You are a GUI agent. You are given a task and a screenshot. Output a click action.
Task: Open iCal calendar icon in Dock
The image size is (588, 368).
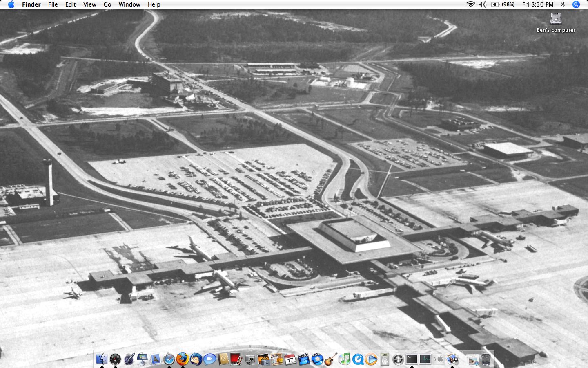coord(290,359)
